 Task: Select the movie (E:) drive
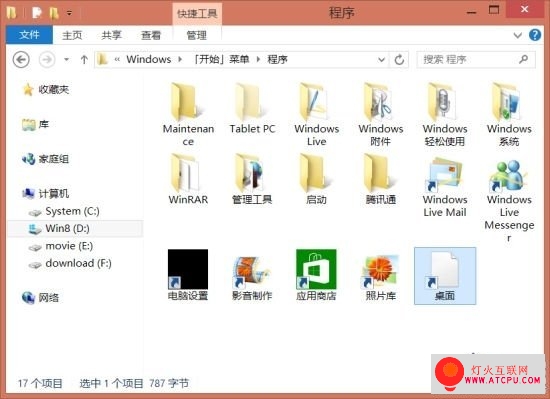61,246
